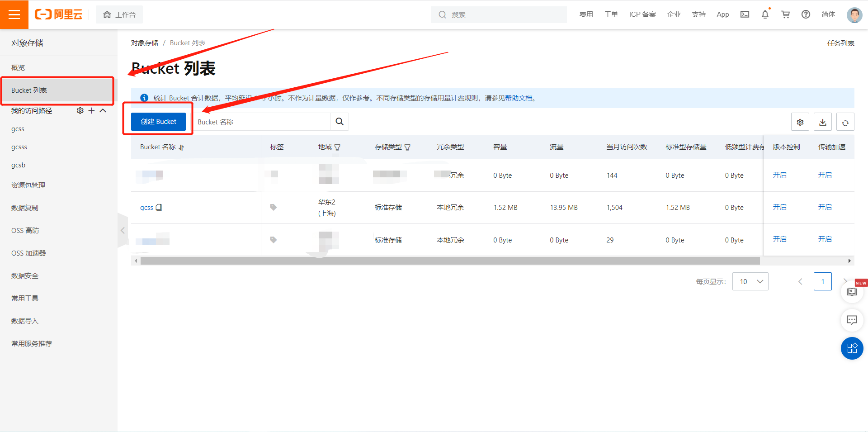Open 企业 menu
The image size is (868, 432).
(674, 14)
